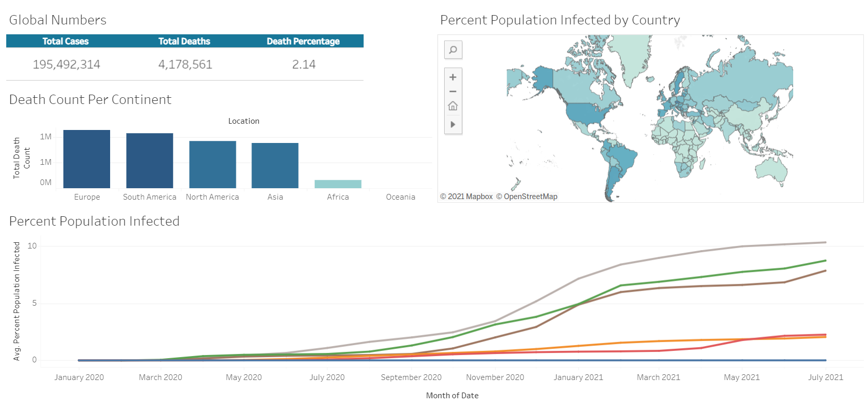Open the OpenStreetMap attribution link

[527, 197]
